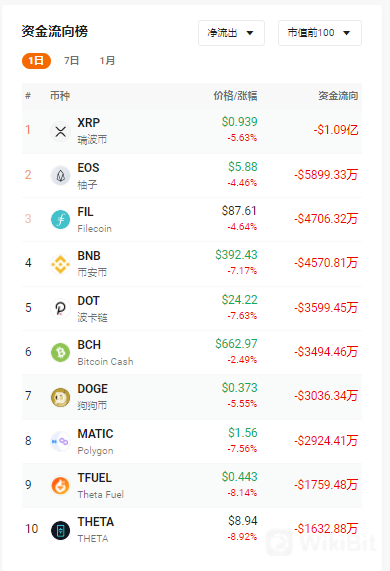Click the arrow next to 市值前100
This screenshot has width=390, height=571.
pos(347,33)
